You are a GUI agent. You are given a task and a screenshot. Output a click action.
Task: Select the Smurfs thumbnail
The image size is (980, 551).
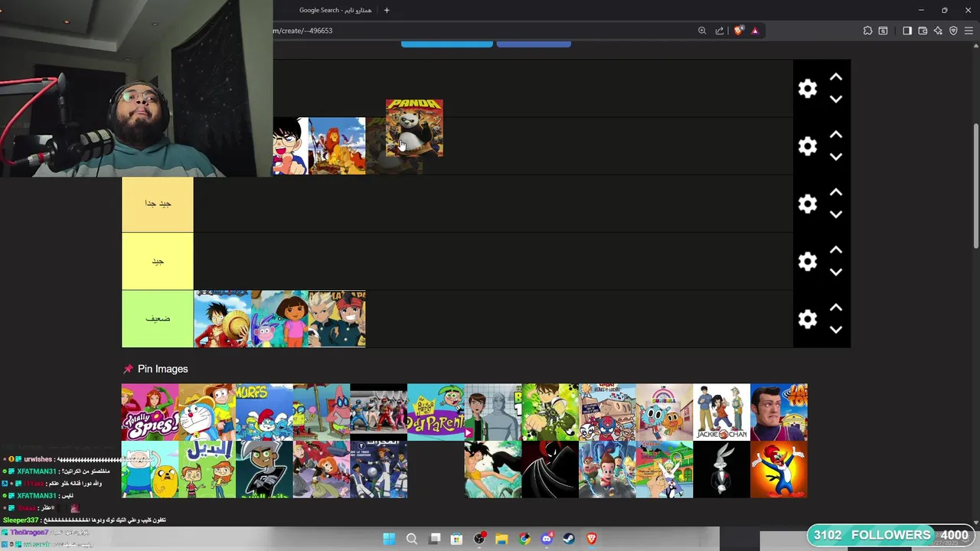[x=264, y=412]
